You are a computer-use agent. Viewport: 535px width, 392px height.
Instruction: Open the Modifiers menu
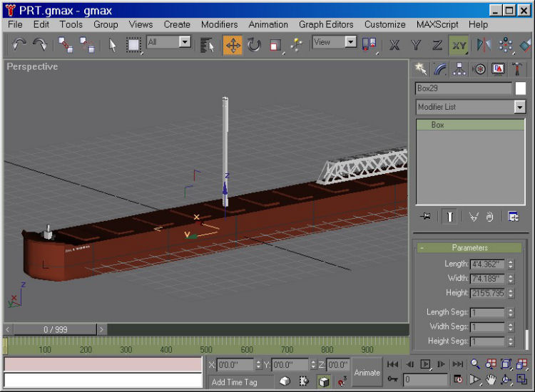219,24
